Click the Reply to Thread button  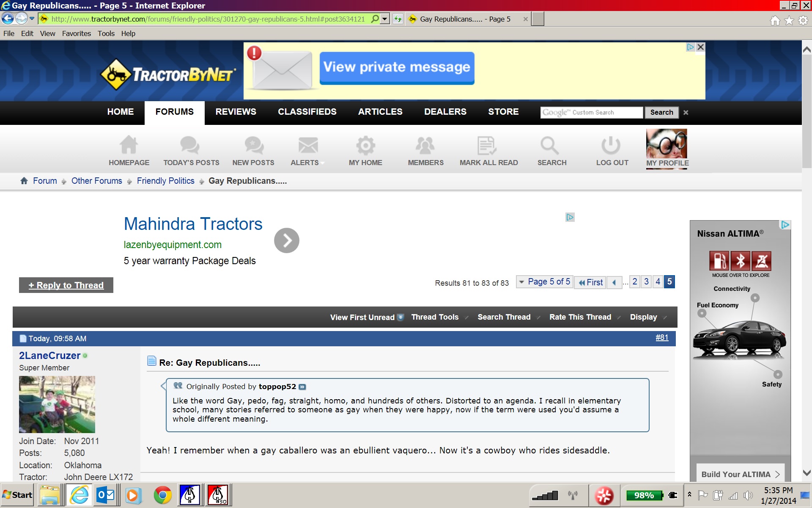66,285
